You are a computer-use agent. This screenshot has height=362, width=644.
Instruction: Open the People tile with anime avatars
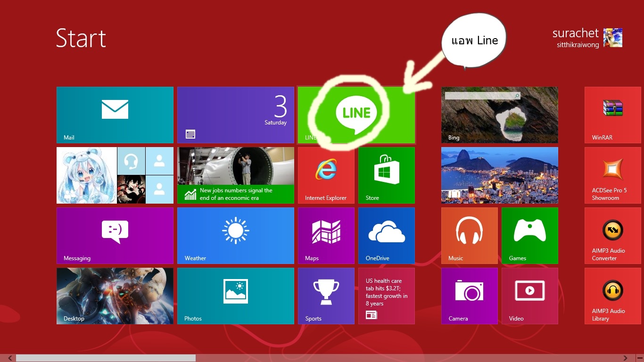(x=115, y=175)
